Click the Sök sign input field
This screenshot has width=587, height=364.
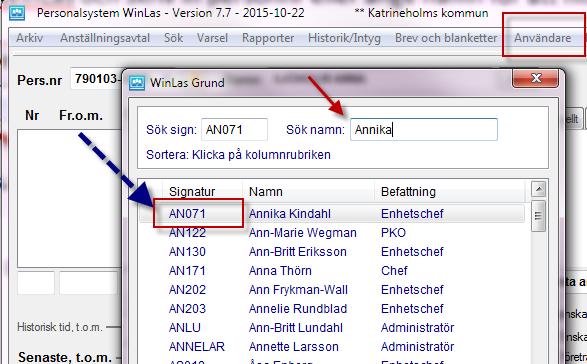point(234,130)
